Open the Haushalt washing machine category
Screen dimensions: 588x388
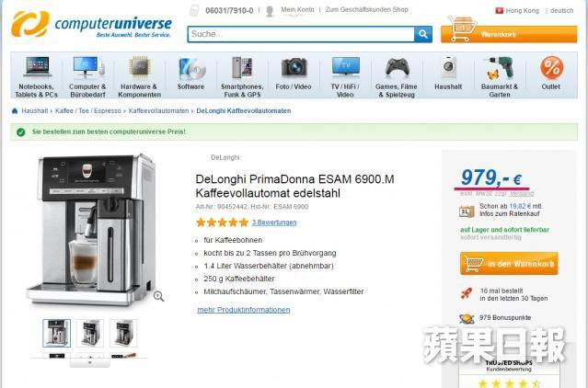point(448,74)
